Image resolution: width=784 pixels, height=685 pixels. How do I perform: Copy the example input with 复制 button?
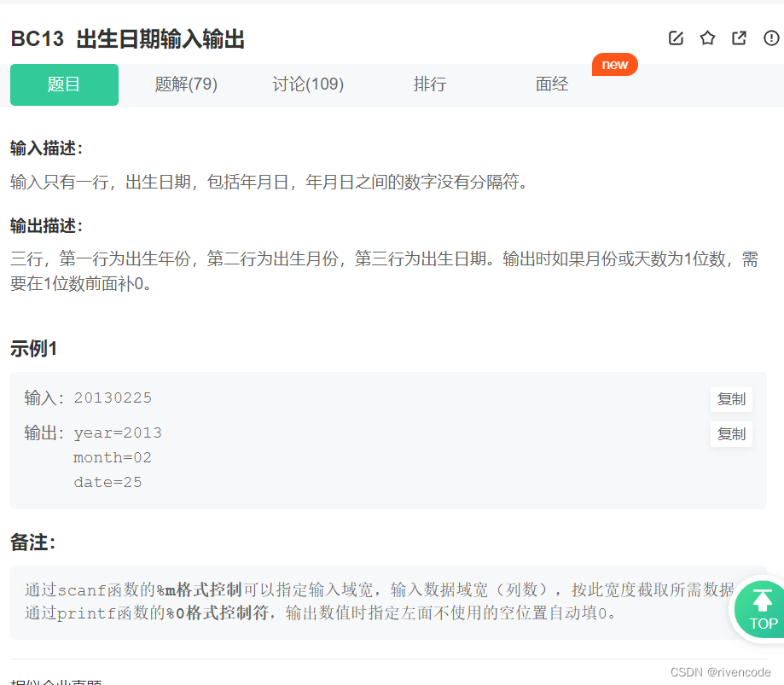tap(731, 399)
